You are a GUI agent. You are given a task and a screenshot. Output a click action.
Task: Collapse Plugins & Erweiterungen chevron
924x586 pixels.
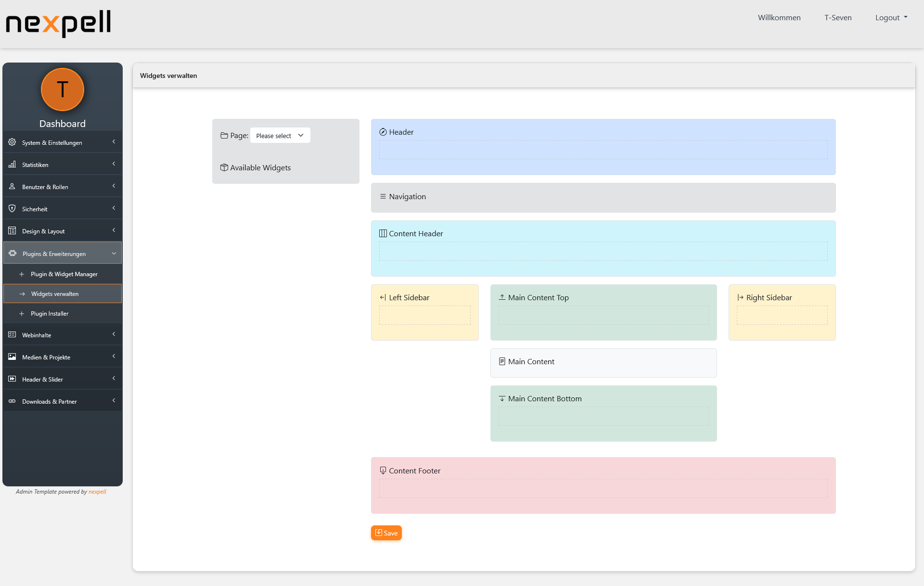[114, 253]
